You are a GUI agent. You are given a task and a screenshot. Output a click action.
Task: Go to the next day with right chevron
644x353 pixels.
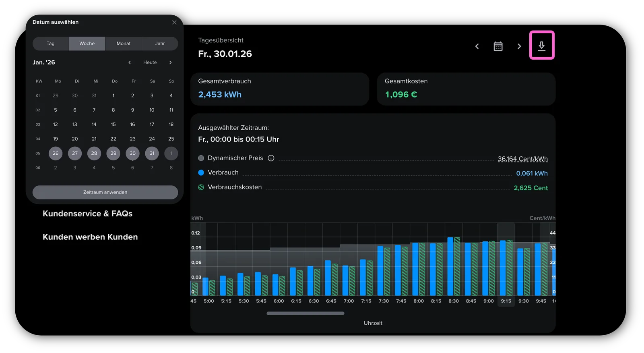pos(519,46)
